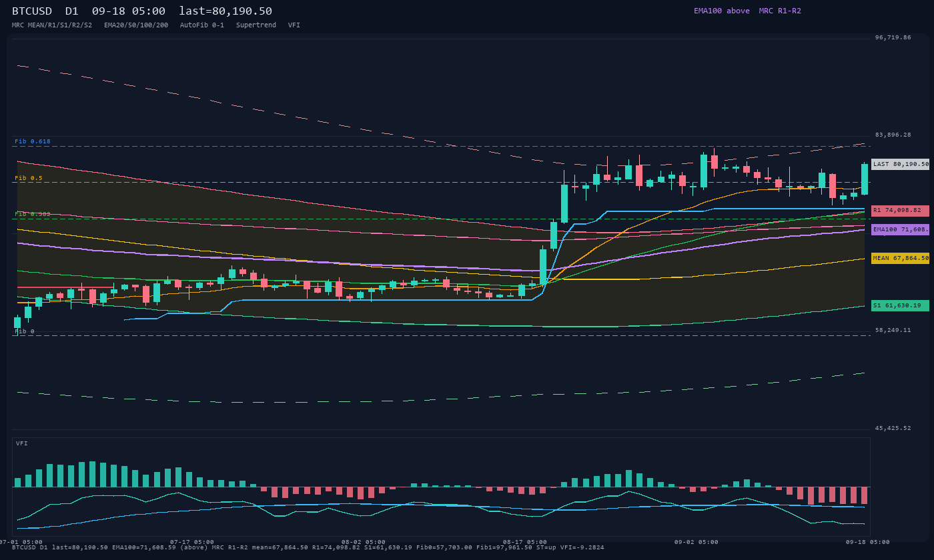Select the VFI sub-panel title label
This screenshot has height=560, width=934.
(22, 443)
